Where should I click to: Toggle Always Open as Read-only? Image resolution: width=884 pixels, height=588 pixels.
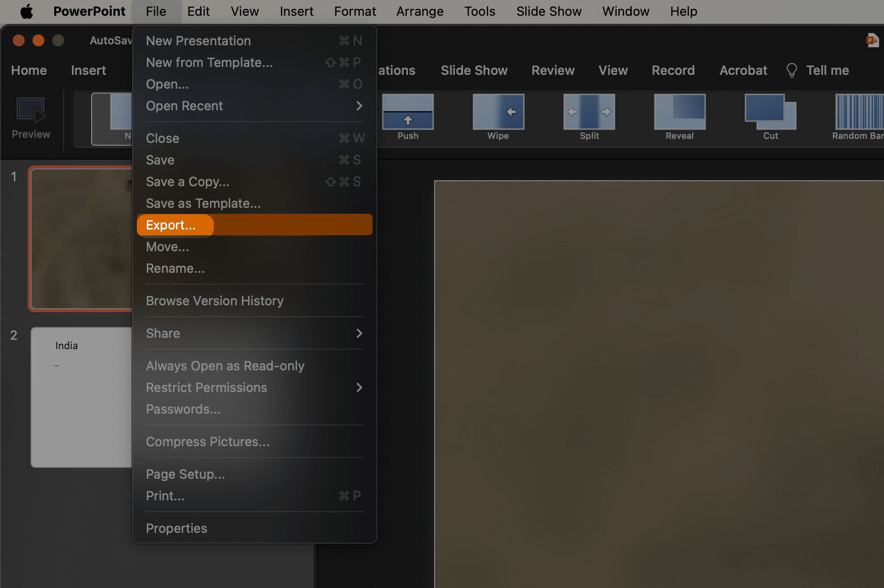coord(225,366)
